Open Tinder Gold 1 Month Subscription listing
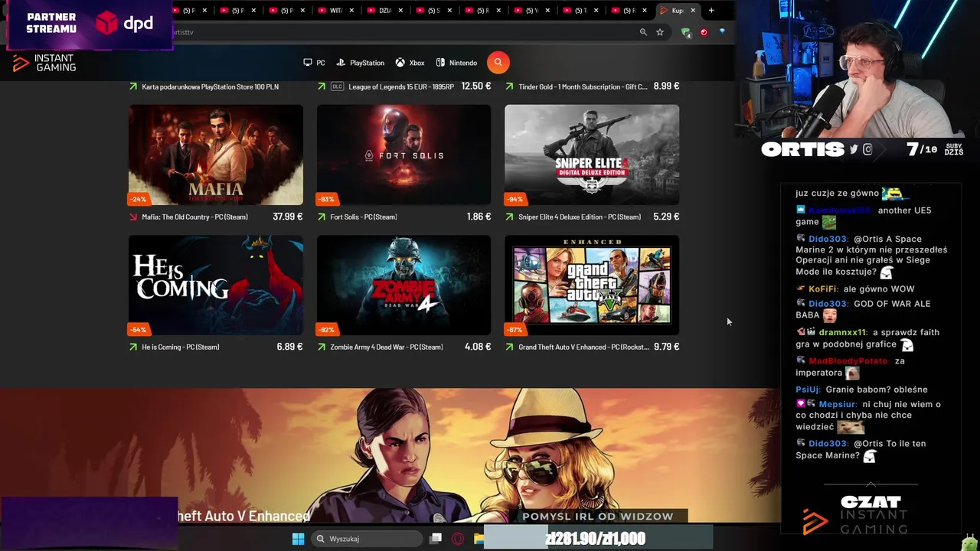This screenshot has width=980, height=551. tap(583, 87)
